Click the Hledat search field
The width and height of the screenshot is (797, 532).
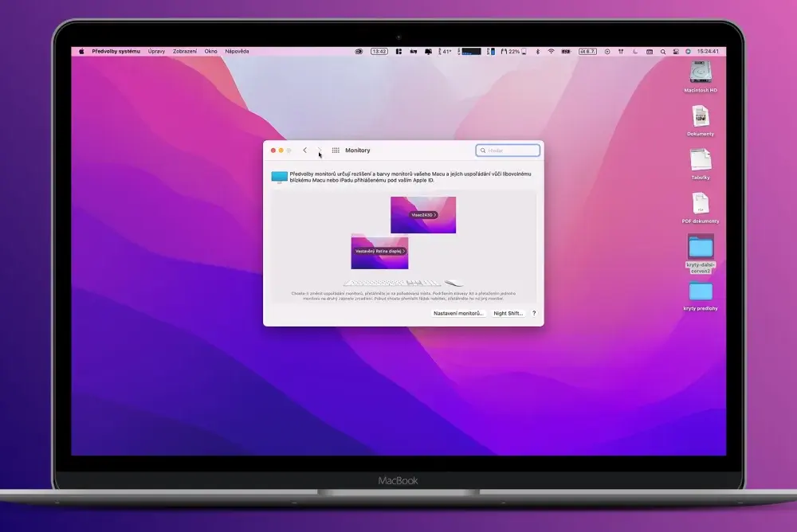coord(508,151)
